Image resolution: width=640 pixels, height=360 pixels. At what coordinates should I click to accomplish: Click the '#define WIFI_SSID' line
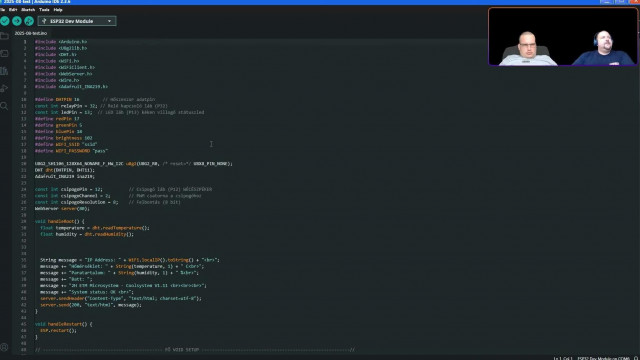(66, 144)
